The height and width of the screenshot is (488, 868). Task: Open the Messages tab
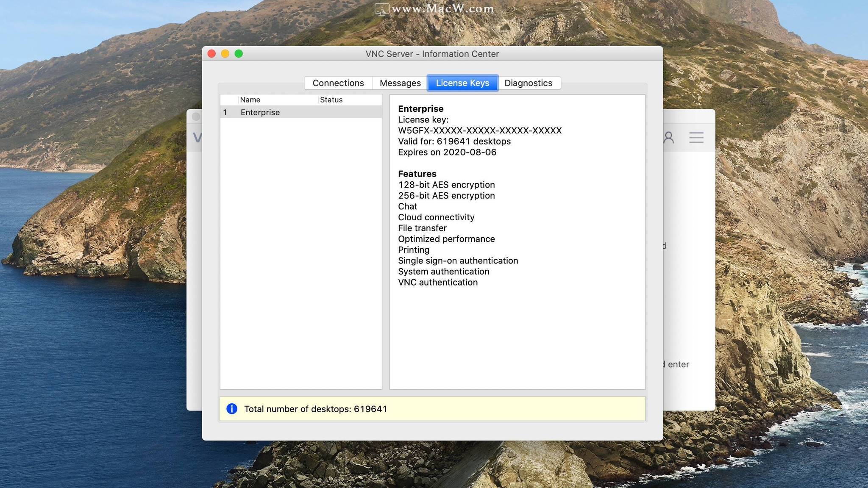click(x=400, y=83)
